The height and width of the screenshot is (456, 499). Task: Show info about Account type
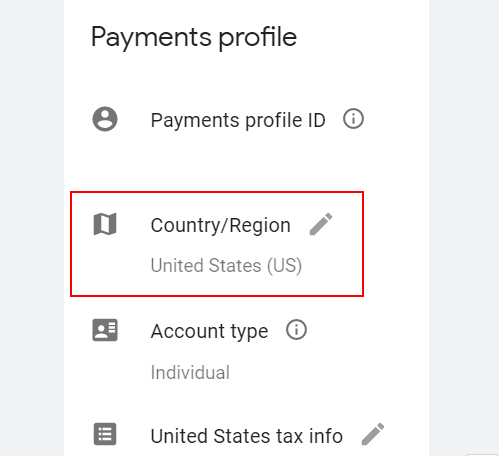coord(296,330)
